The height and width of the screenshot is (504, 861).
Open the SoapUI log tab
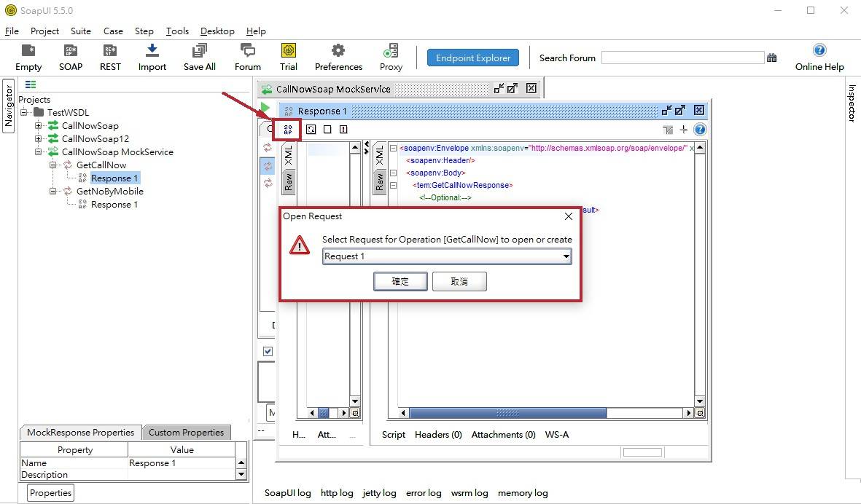click(x=288, y=492)
